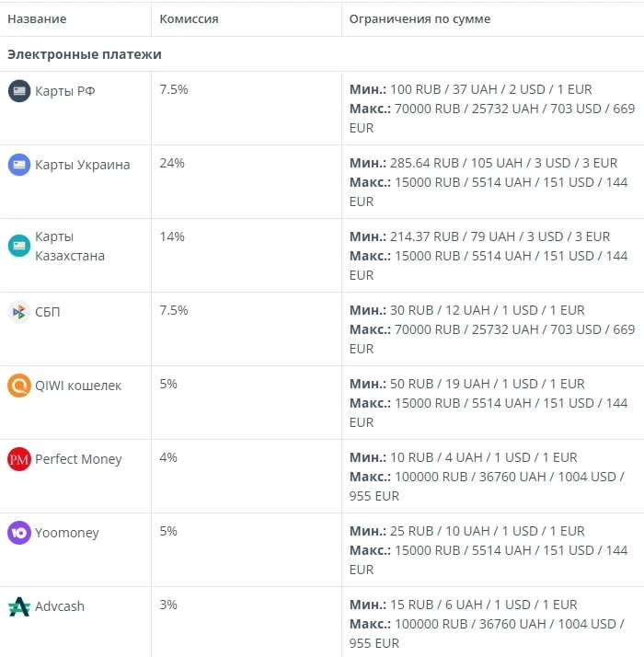
Task: Click the СБП logo icon
Action: pyautogui.click(x=19, y=312)
